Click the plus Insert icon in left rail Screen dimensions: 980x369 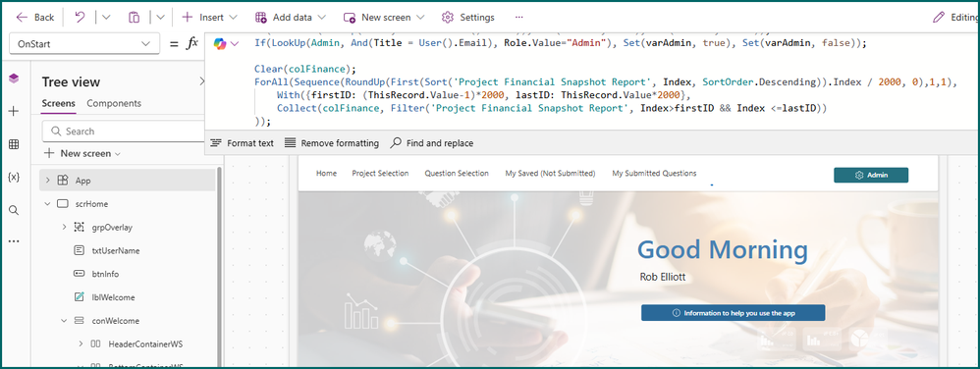click(x=14, y=111)
